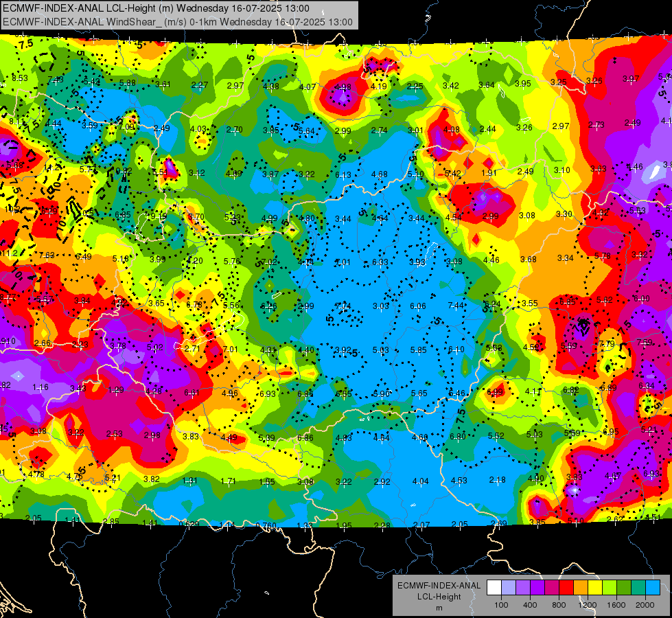
Task: Click wind shear value 5.76
Action: pyautogui.click(x=232, y=261)
